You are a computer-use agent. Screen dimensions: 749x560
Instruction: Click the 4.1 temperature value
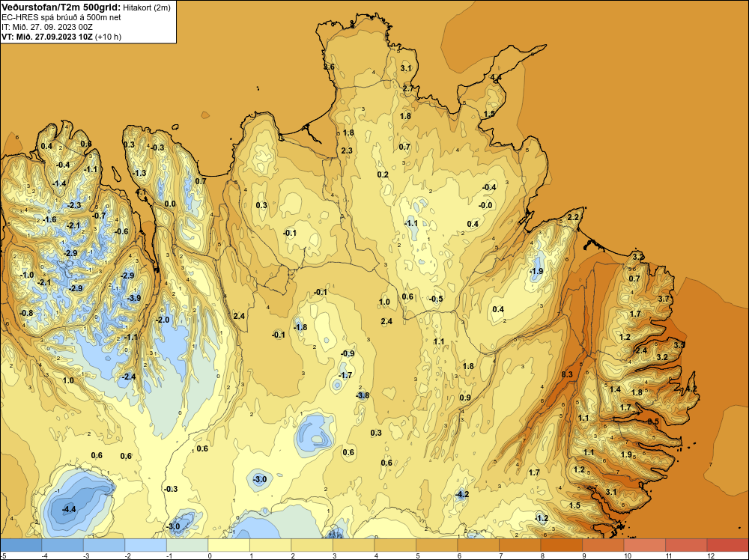point(141,192)
